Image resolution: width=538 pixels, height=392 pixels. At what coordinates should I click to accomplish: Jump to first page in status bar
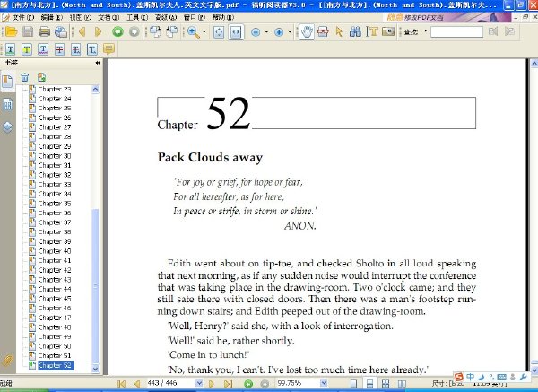121,383
